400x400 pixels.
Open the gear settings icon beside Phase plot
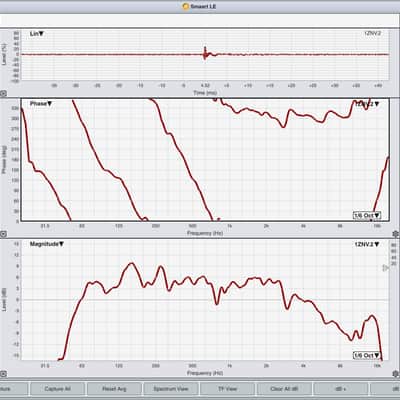[x=396, y=234]
